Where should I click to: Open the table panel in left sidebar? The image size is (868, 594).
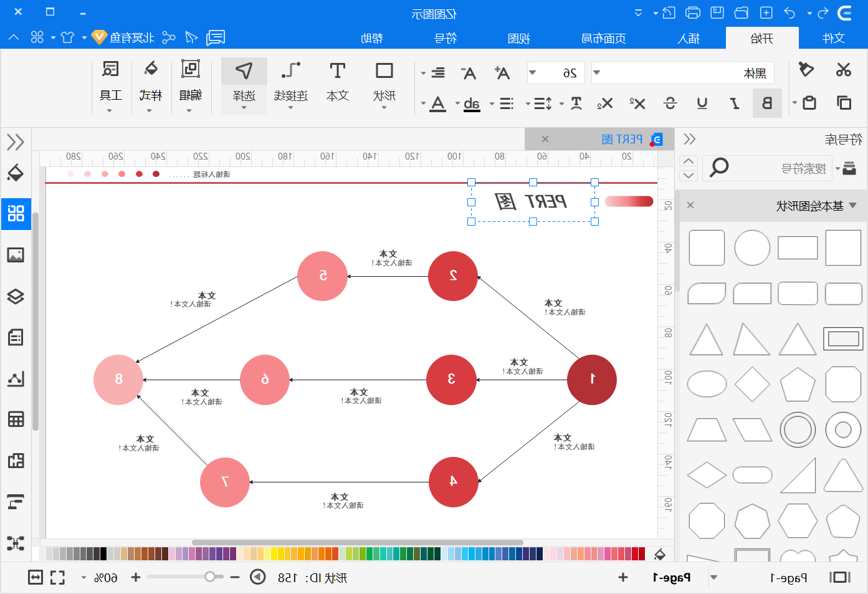pos(16,419)
